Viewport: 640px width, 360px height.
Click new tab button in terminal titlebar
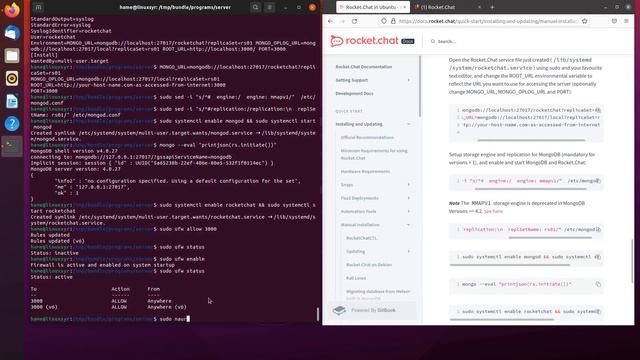pos(38,7)
